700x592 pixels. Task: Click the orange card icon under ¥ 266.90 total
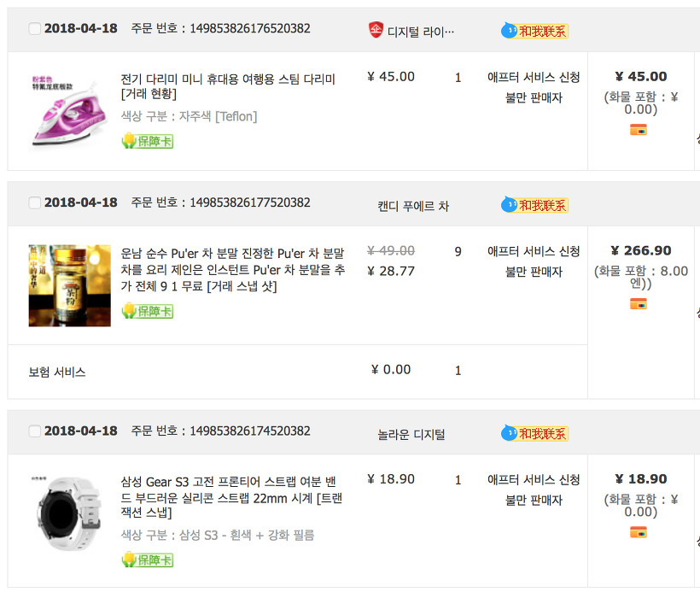(638, 304)
